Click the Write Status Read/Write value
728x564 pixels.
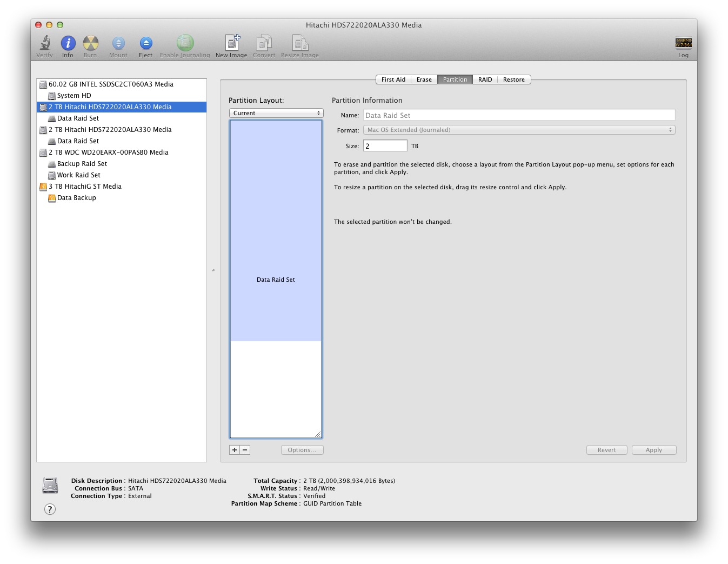pos(319,488)
